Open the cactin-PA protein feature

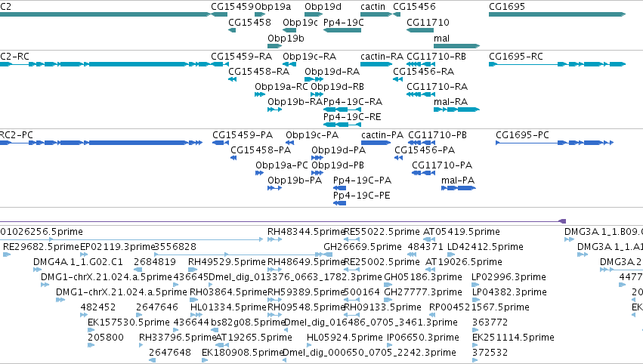(x=376, y=143)
